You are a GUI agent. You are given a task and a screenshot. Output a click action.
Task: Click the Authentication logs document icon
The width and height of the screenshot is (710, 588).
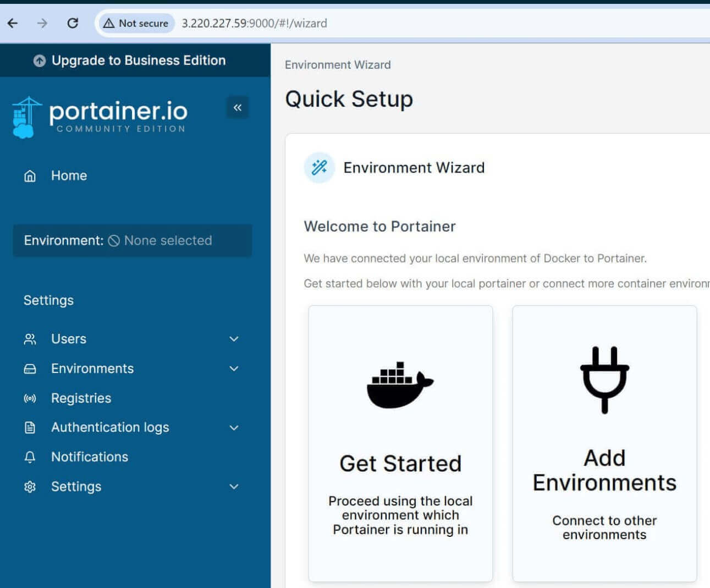click(x=30, y=427)
